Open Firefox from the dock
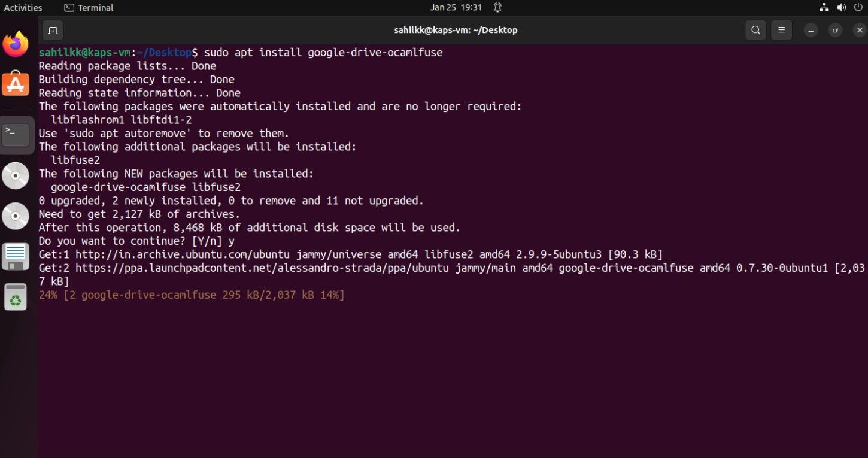 click(16, 44)
